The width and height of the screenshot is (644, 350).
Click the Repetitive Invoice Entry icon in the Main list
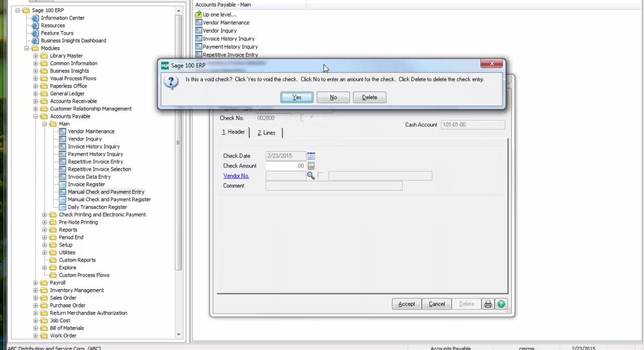(x=198, y=55)
